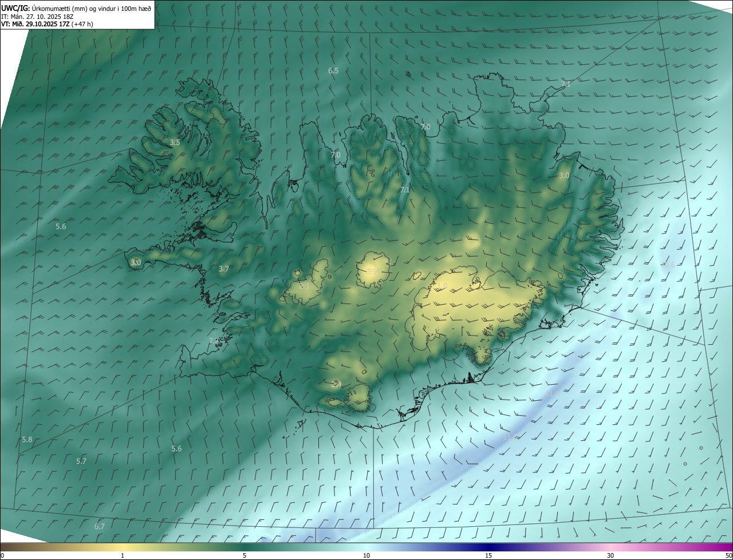The height and width of the screenshot is (560, 733).
Task: Click the '(+47 h)' forecast offset text
Action: [82, 24]
